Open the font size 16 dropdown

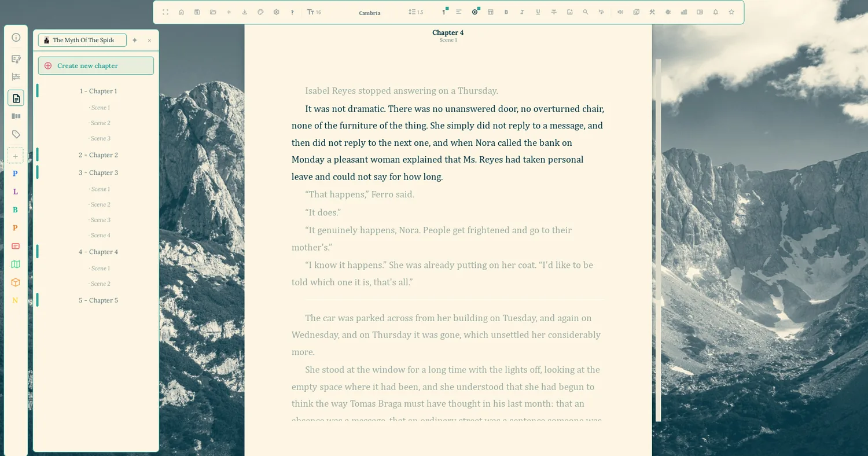(314, 12)
